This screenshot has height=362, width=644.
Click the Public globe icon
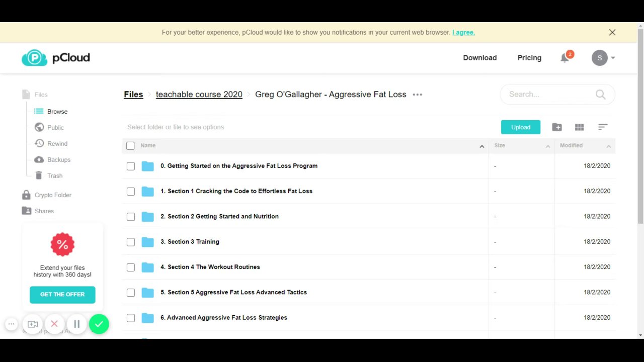[x=39, y=127]
